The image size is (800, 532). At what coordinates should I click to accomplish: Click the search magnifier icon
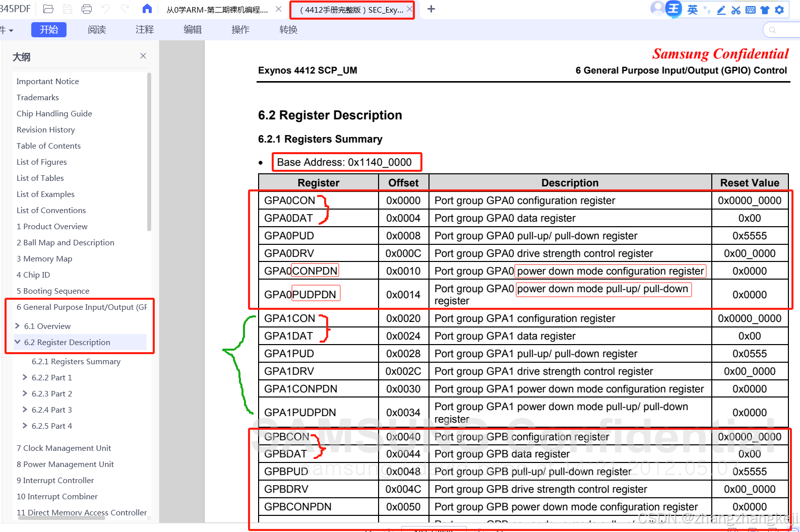point(772,30)
